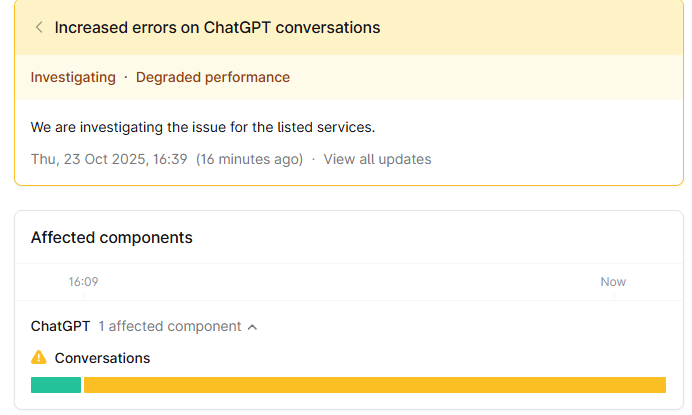Screen dimensions: 692x415
Task: Click the '16 minutes ago' relative time
Action: coord(249,159)
